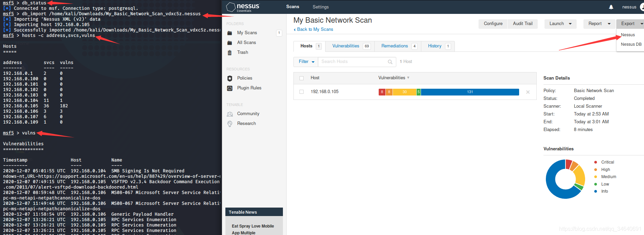Screen dimensions: 644x235
Task: Click the Critical legend entry
Action: pos(604,162)
